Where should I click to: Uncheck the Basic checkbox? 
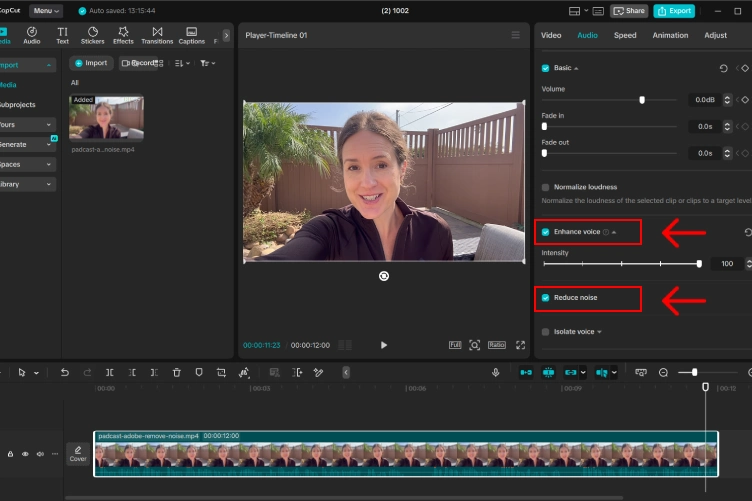pyautogui.click(x=545, y=68)
